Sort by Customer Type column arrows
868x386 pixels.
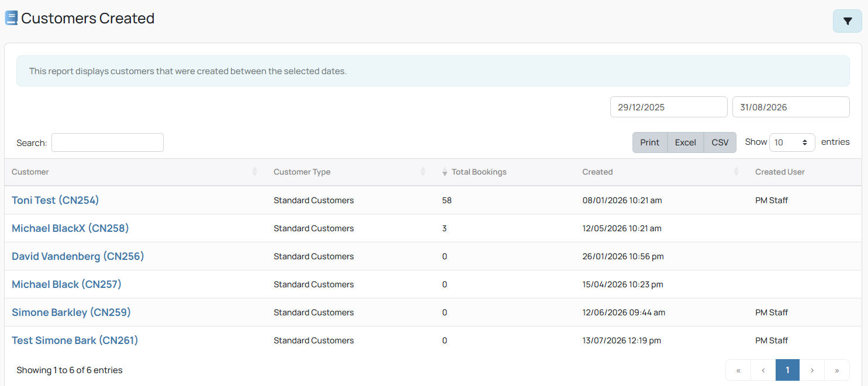click(x=423, y=172)
